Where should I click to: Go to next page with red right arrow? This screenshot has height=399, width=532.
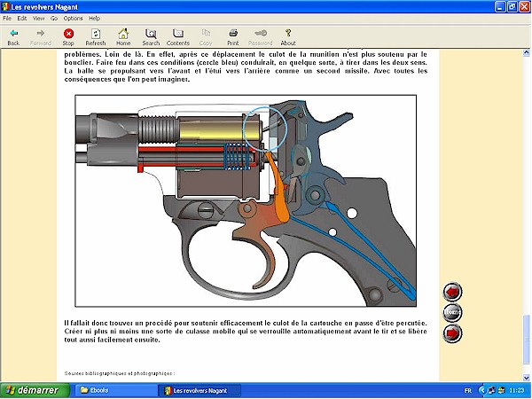pyautogui.click(x=452, y=332)
